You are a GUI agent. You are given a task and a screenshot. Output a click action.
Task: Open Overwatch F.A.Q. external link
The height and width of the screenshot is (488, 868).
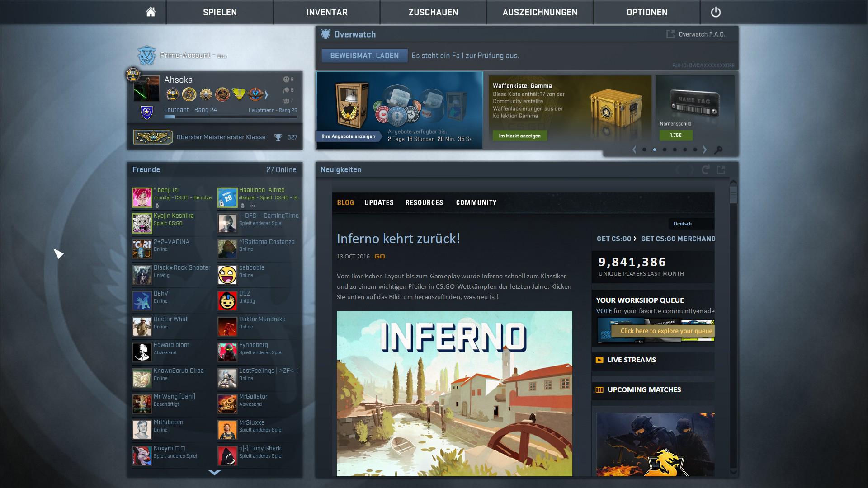[x=696, y=34]
